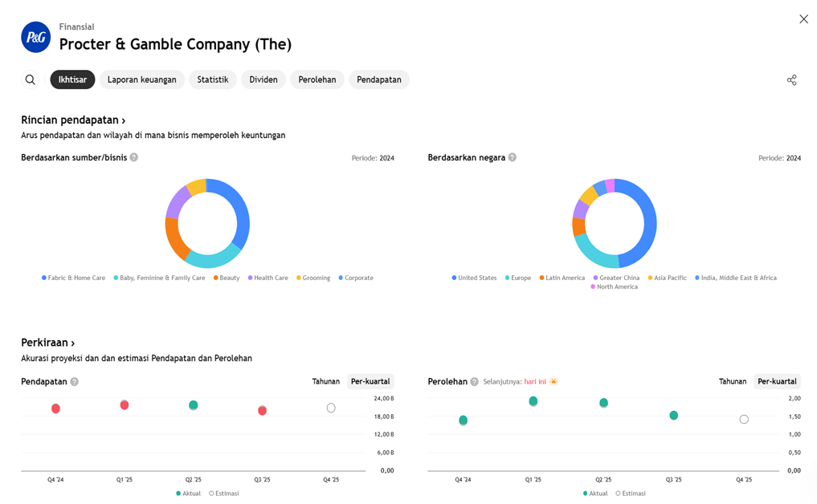Image resolution: width=817 pixels, height=504 pixels.
Task: Click the Q4 '24 earnings data point
Action: point(464,421)
